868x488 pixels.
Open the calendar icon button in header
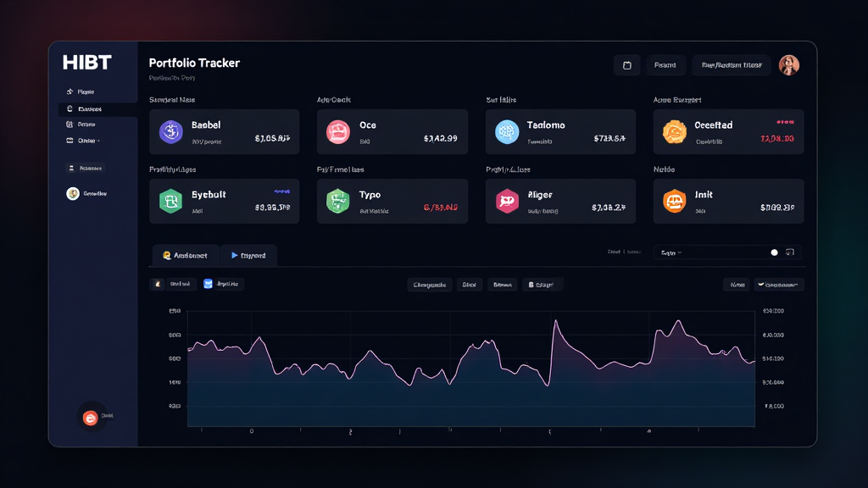pos(626,65)
